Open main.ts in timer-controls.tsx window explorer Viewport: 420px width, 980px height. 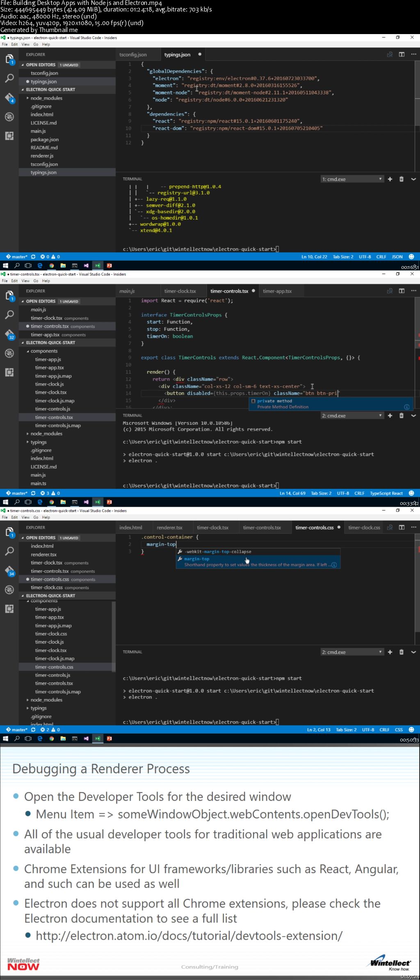[39, 484]
